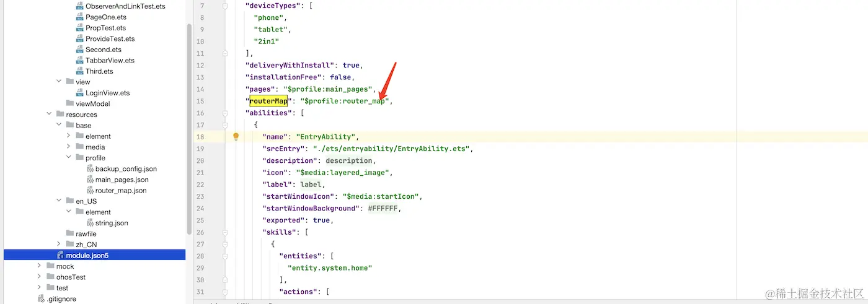Fold the skills array at line 26

224,232
